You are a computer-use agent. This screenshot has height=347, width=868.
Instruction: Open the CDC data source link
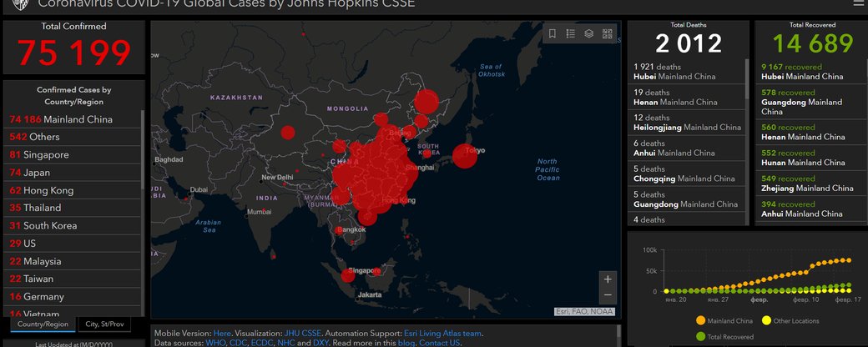point(238,343)
